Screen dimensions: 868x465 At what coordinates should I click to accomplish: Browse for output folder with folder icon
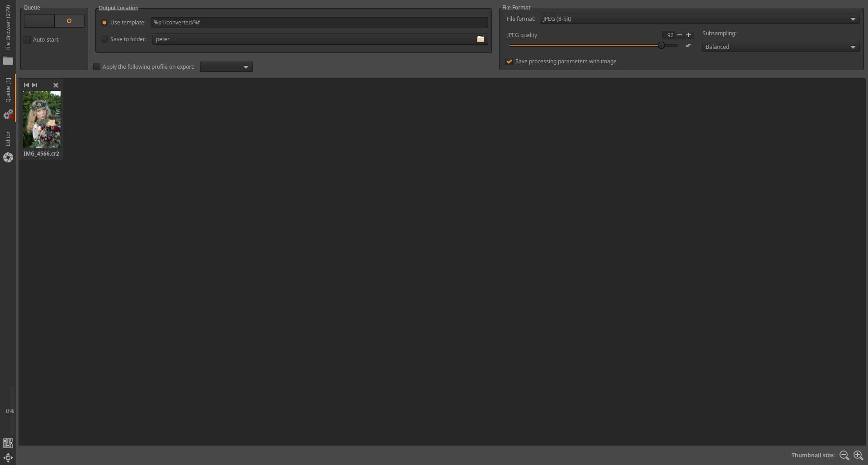(x=480, y=39)
